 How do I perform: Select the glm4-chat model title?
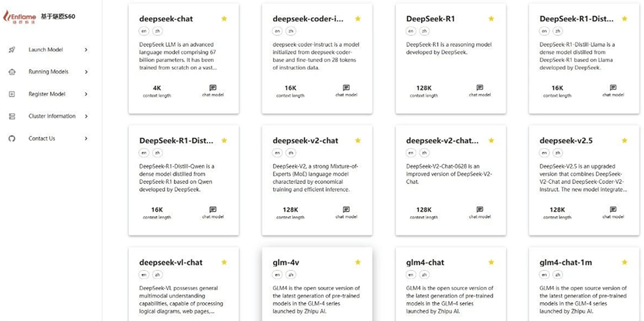click(425, 262)
